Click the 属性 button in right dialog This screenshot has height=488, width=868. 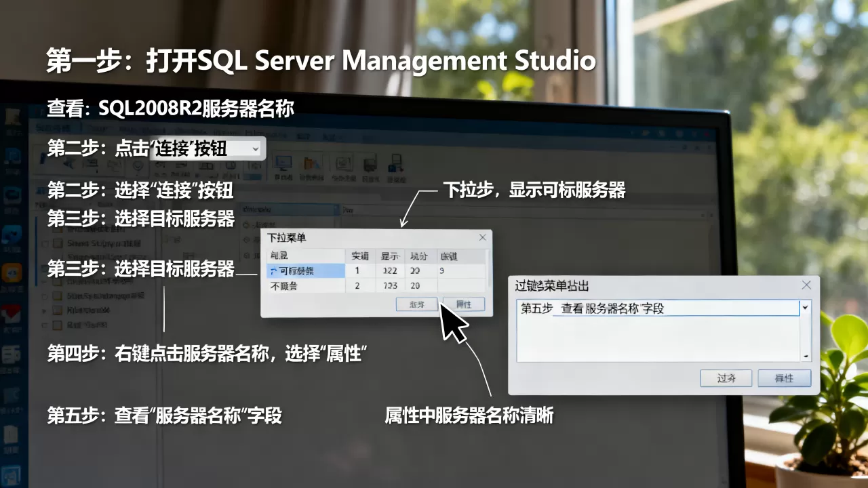pos(784,378)
